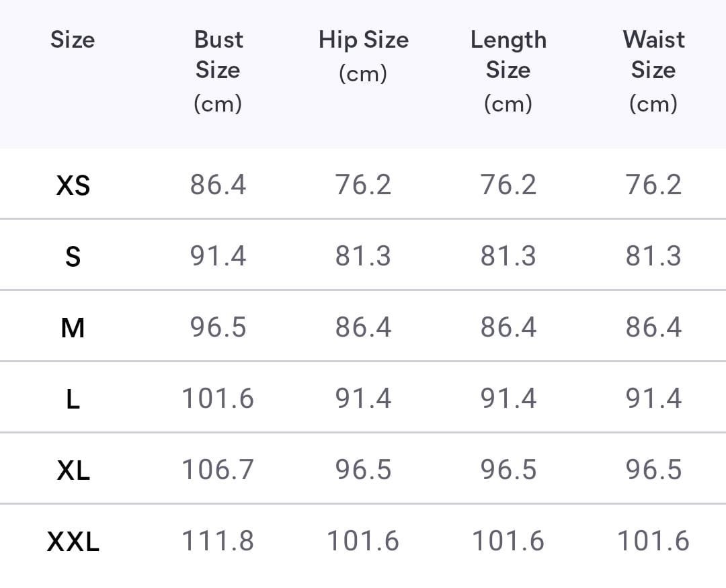Select the L size row label

[73, 399]
